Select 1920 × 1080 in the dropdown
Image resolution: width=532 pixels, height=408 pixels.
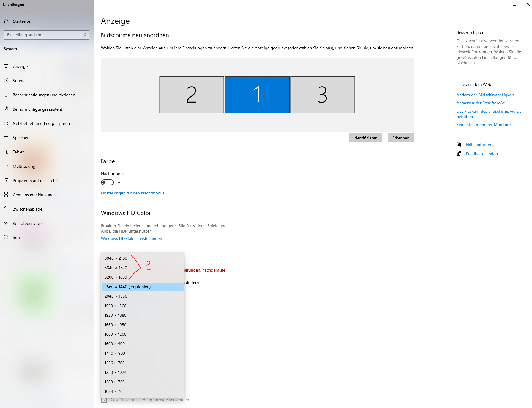(142, 315)
